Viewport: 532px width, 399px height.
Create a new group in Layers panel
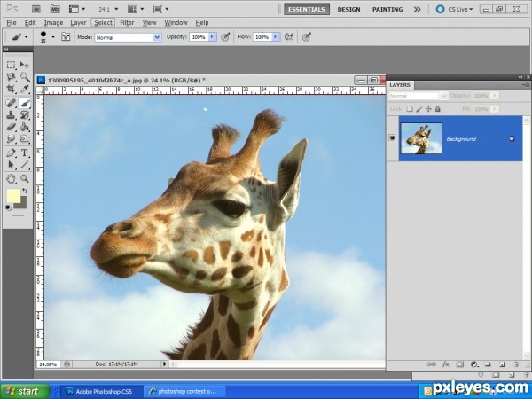pyautogui.click(x=488, y=364)
